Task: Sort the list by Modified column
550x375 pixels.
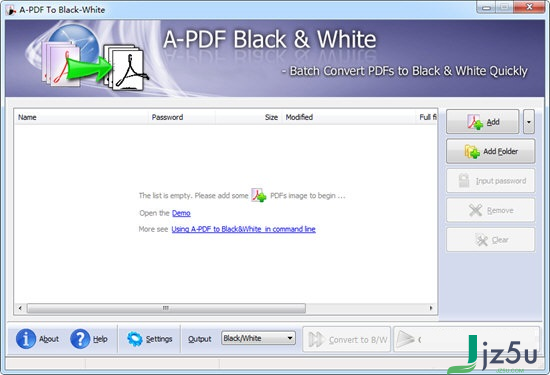Action: point(348,117)
